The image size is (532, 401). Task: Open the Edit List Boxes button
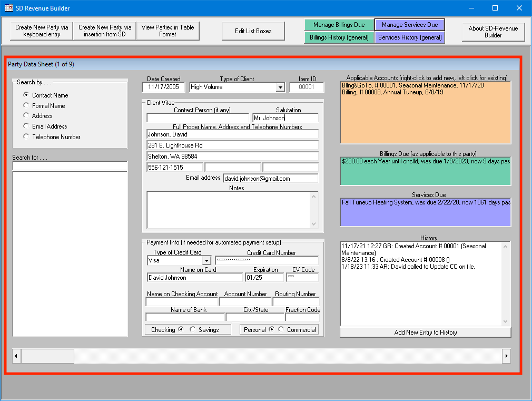pos(253,31)
